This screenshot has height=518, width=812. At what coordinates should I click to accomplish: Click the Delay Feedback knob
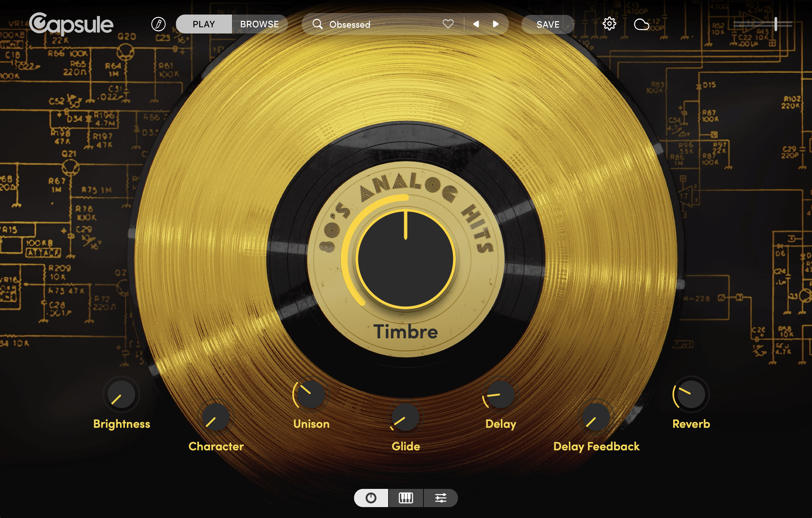click(x=596, y=417)
